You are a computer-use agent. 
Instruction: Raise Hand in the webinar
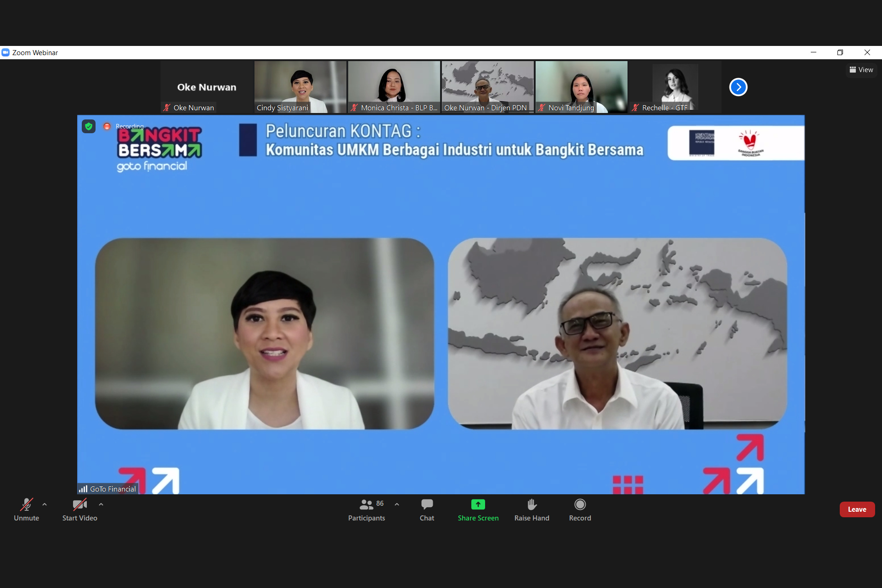pyautogui.click(x=531, y=509)
